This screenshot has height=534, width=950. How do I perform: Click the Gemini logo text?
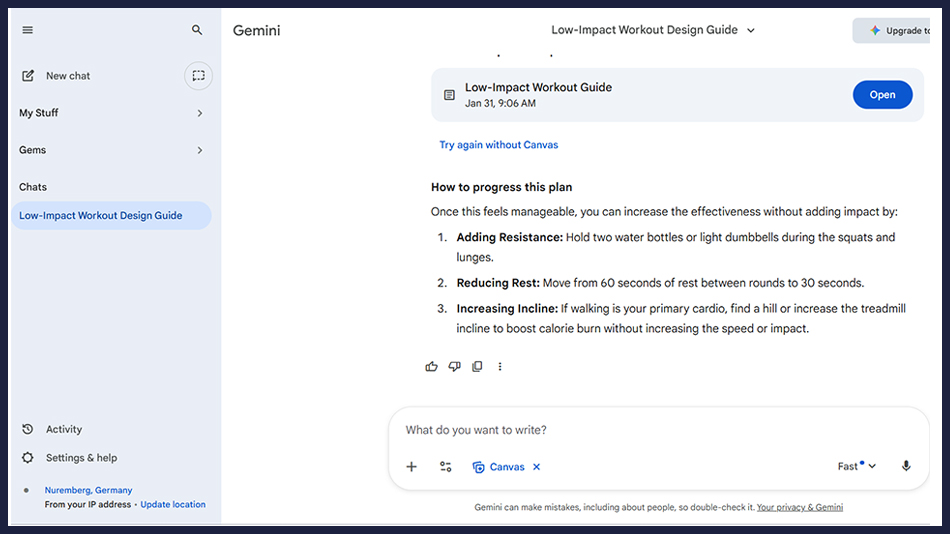tap(256, 30)
